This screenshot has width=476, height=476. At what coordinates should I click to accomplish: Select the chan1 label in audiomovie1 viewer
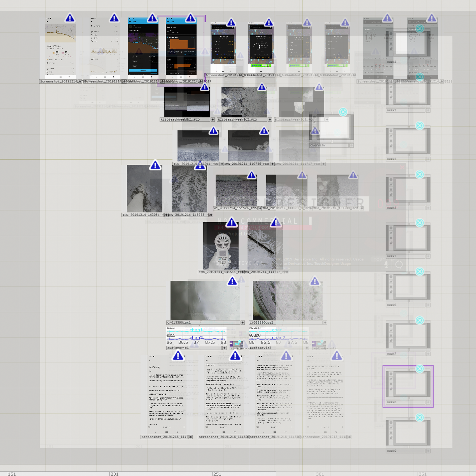pos(196,330)
